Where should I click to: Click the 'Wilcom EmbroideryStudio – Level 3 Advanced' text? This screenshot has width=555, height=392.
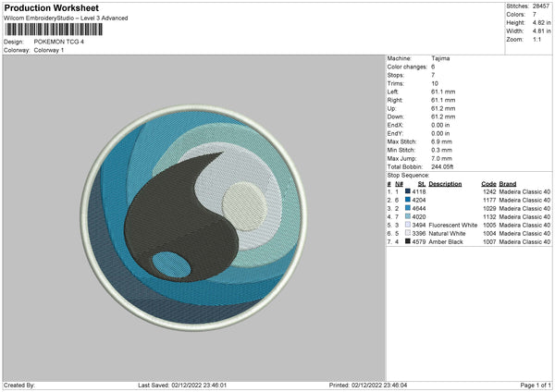pos(66,18)
